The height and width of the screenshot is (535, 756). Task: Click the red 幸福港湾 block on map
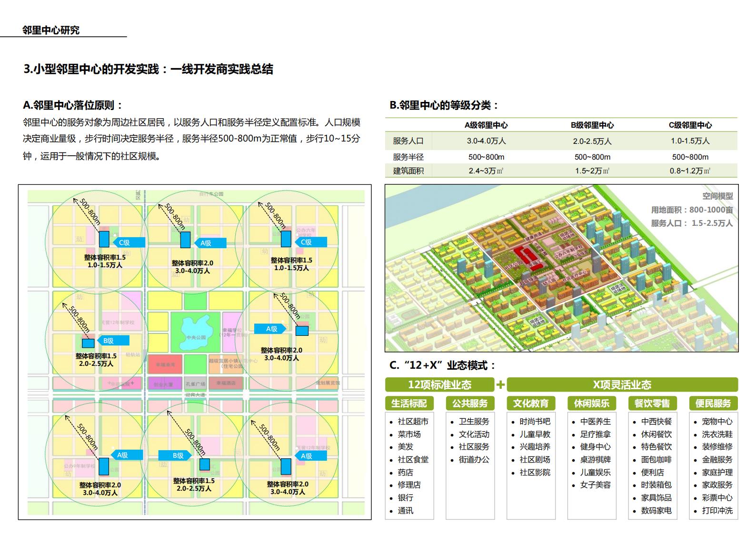click(165, 364)
